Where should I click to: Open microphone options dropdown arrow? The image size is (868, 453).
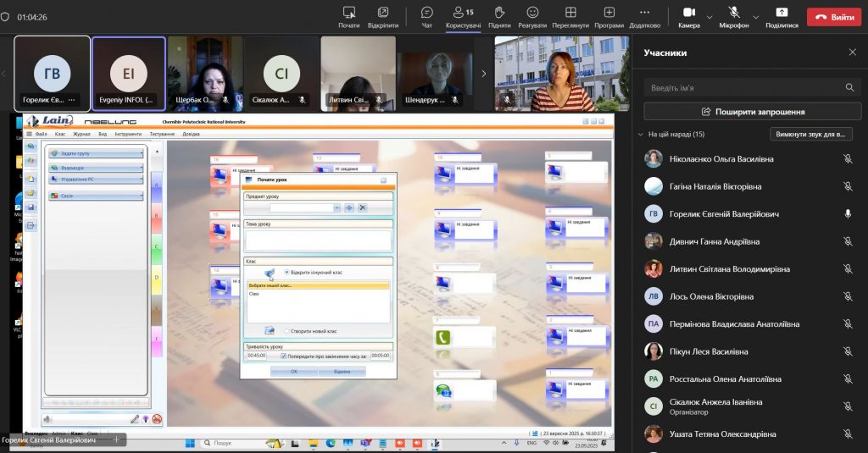pos(756,17)
